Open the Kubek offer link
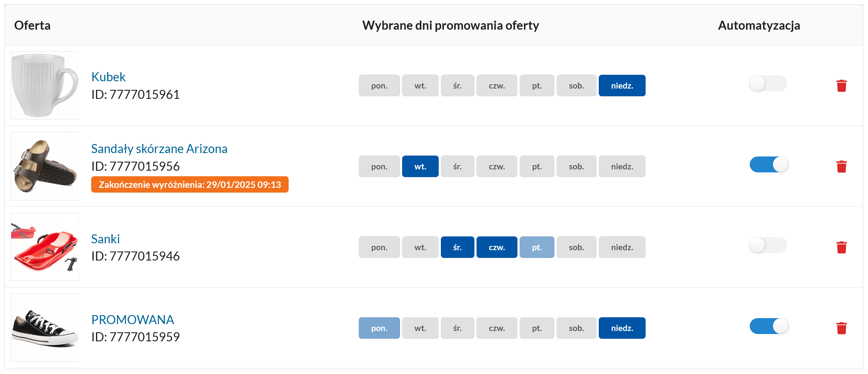The height and width of the screenshot is (374, 868). [108, 77]
